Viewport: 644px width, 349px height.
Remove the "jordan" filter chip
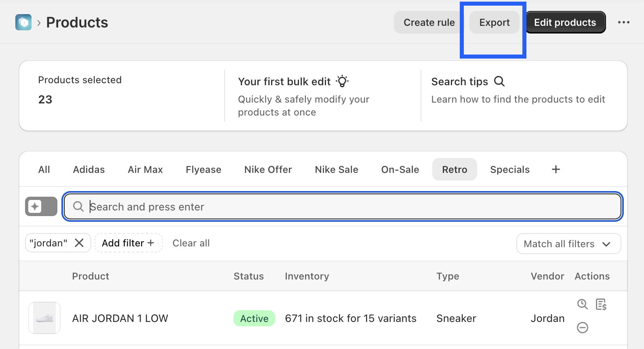[x=79, y=243]
